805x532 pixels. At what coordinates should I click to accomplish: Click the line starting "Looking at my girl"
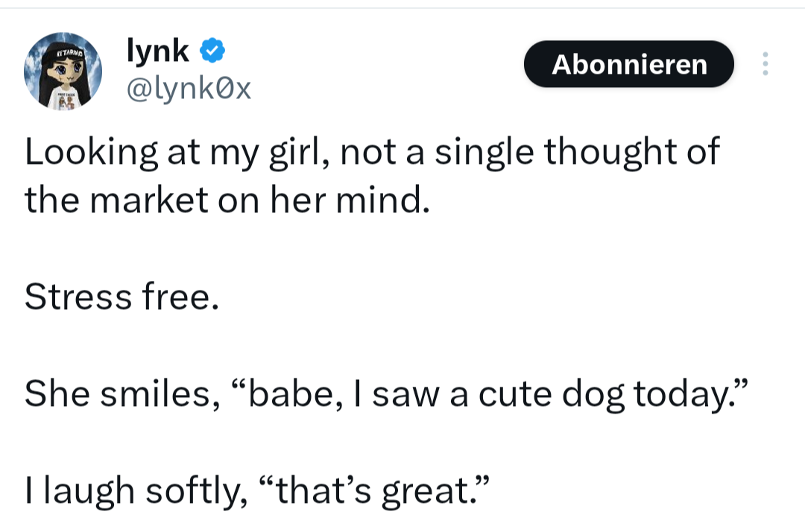(x=372, y=153)
